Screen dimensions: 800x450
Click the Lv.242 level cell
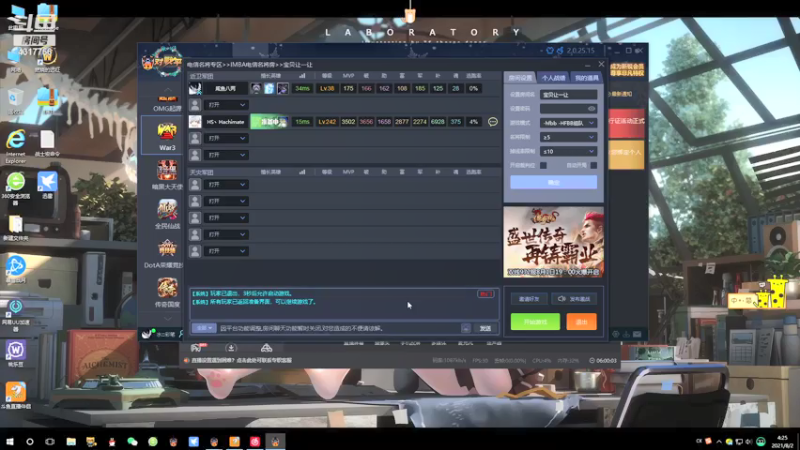(327, 122)
